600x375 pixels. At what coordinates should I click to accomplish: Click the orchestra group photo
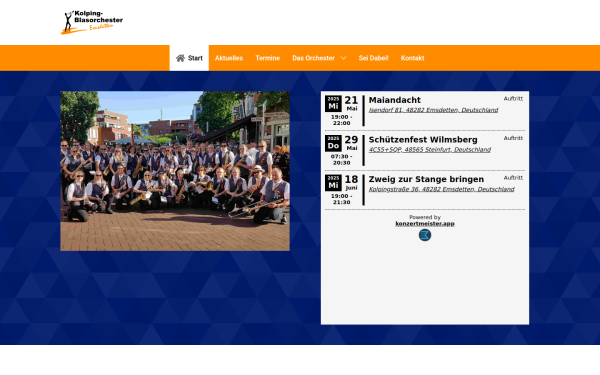tap(175, 171)
